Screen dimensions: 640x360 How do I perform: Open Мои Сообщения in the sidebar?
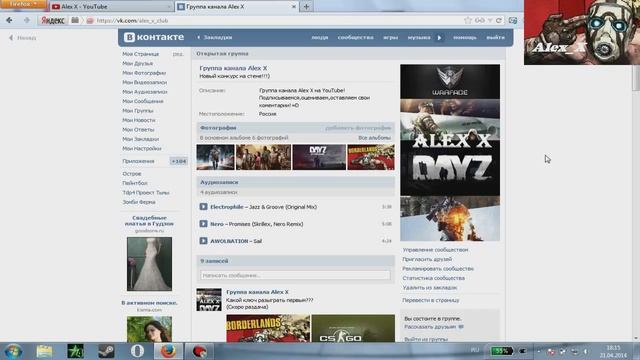click(143, 101)
